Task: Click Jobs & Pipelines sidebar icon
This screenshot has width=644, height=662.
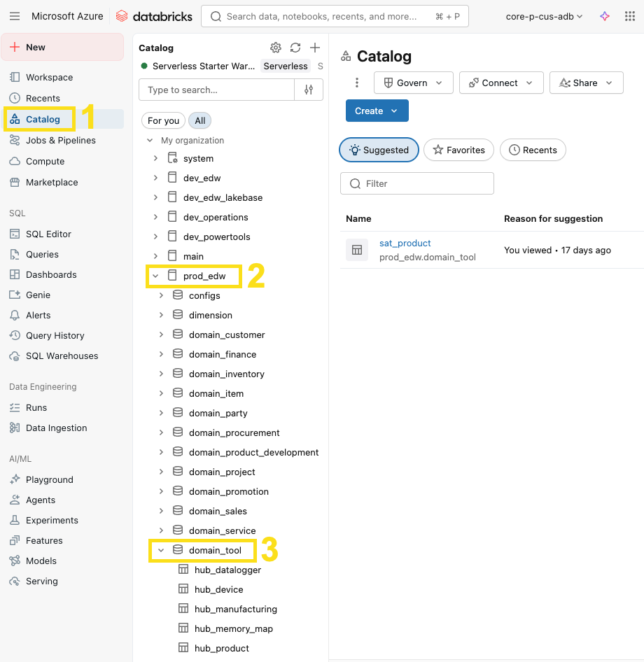Action: tap(15, 140)
